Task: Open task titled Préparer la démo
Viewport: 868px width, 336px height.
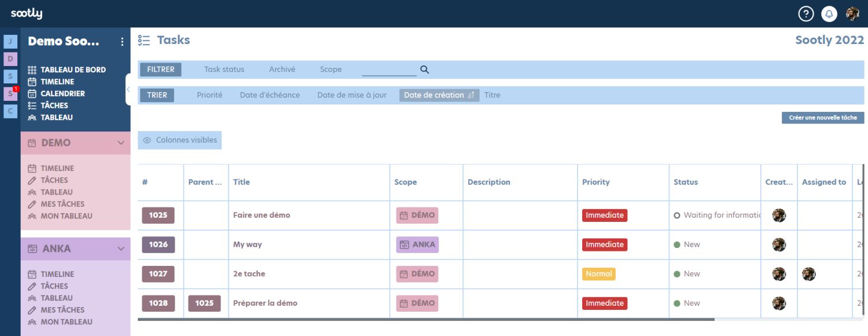Action: (x=265, y=303)
